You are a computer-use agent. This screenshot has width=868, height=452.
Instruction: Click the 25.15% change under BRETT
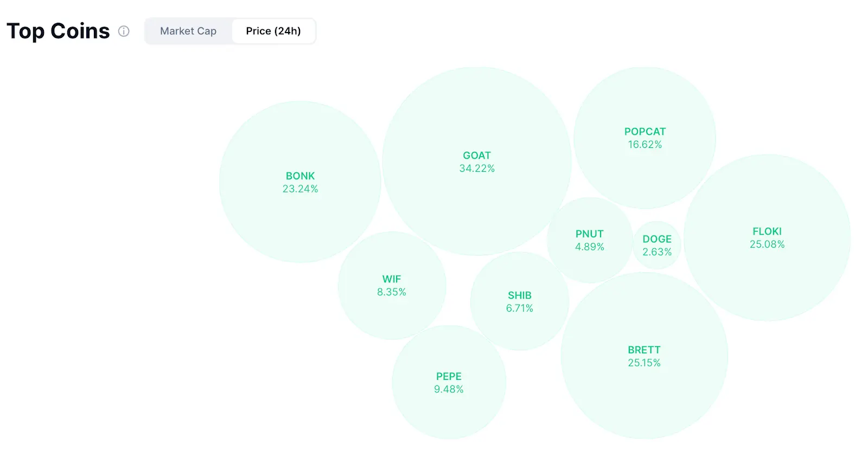(644, 363)
